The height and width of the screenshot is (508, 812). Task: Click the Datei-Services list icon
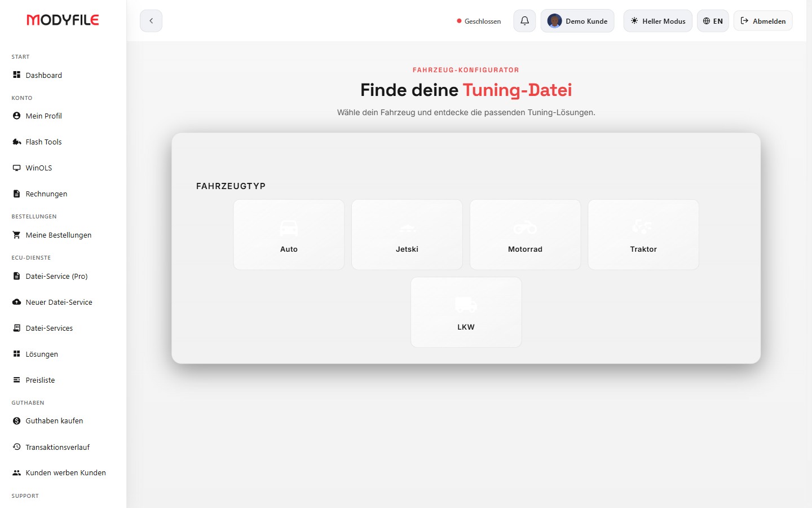(17, 328)
